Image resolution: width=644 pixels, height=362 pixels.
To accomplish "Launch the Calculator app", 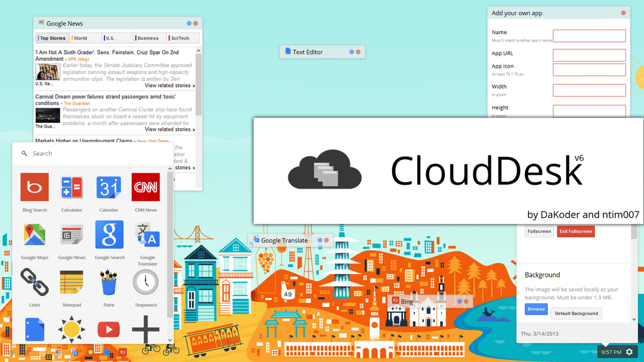I will pos(72,187).
